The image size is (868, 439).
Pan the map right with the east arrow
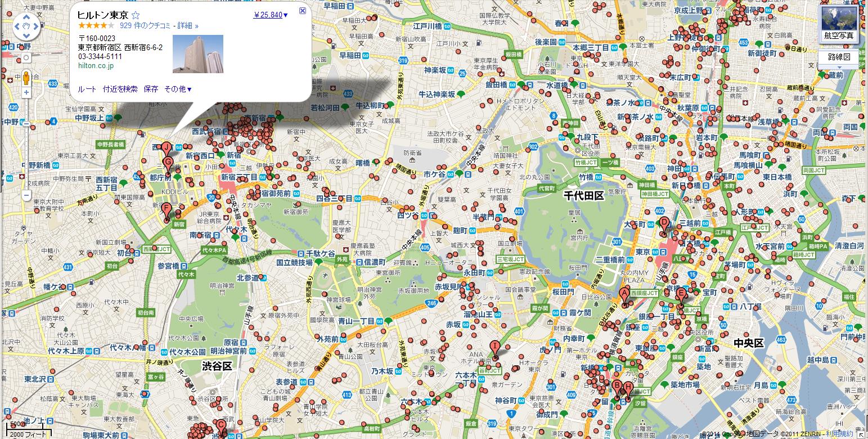(36, 26)
